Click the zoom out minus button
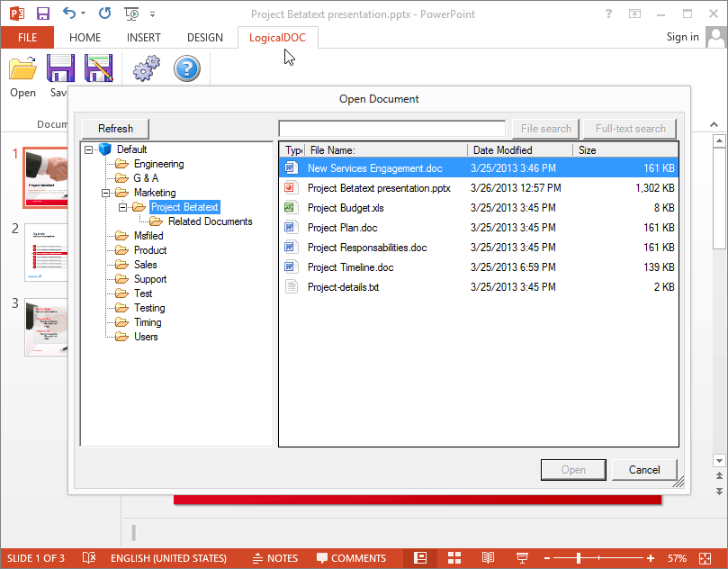Screen dimensions: 728x569 [547, 558]
